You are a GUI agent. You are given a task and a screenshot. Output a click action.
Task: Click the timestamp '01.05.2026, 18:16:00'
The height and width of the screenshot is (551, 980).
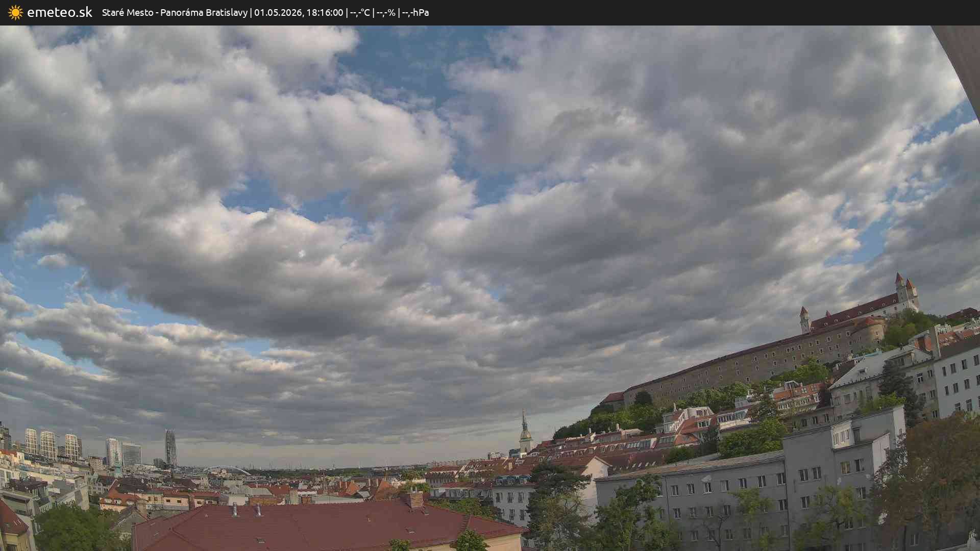(299, 13)
